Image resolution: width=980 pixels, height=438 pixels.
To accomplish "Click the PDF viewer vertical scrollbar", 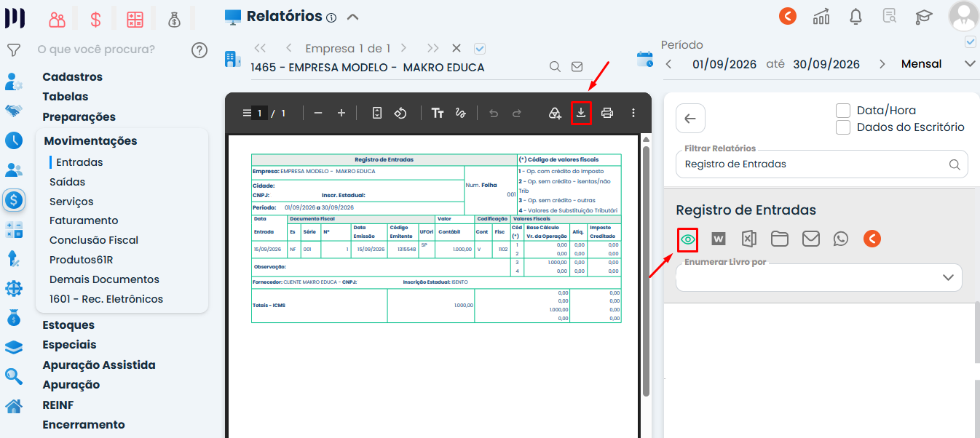I will [646, 271].
